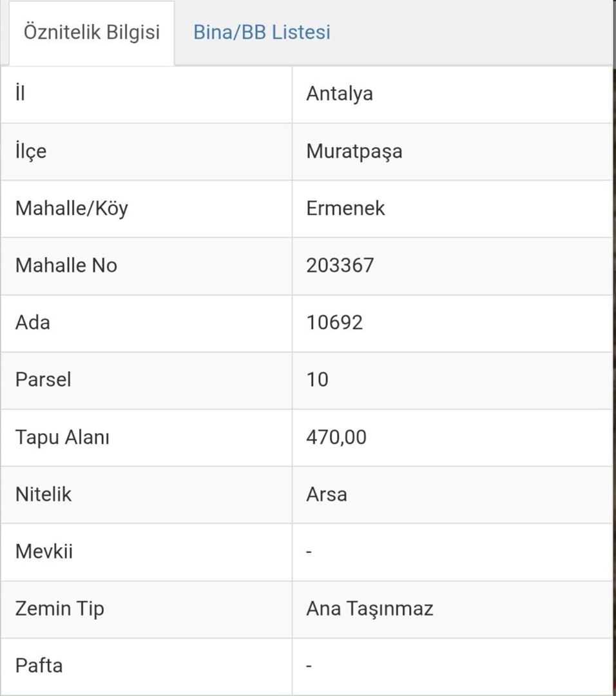Click the Ermenek neighborhood value

pyautogui.click(x=345, y=208)
